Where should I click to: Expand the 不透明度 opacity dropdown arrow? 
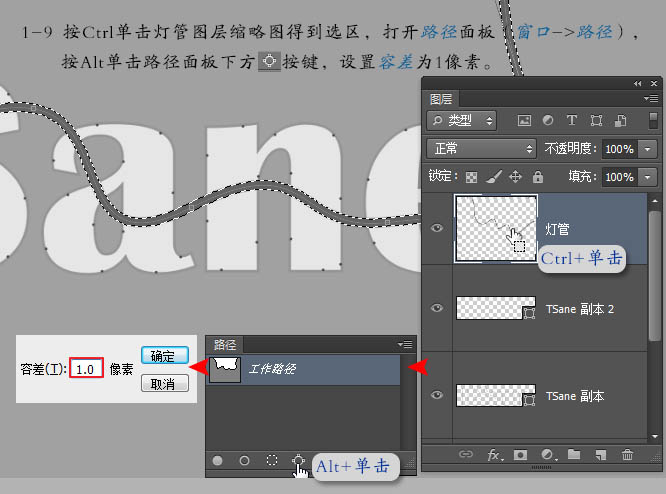tap(648, 148)
